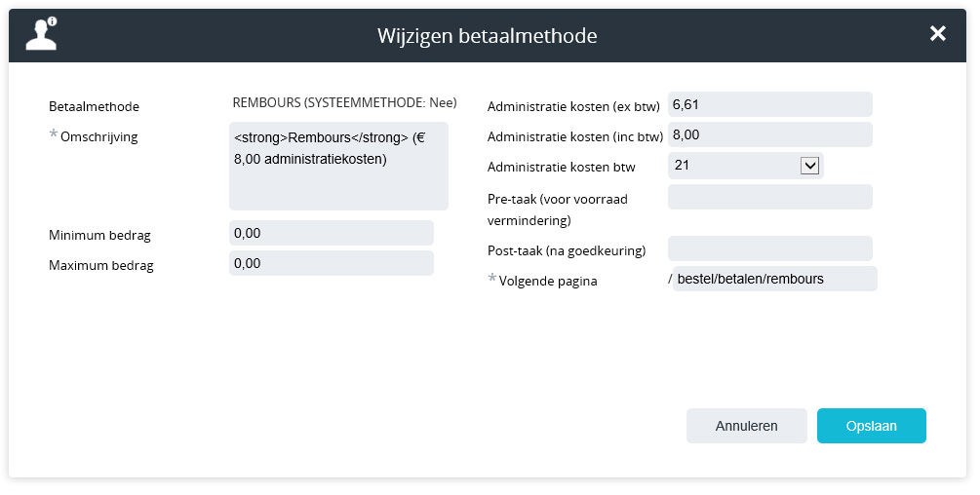The height and width of the screenshot is (495, 980).
Task: Click the Administratie kosten (inc btw) label
Action: [575, 136]
